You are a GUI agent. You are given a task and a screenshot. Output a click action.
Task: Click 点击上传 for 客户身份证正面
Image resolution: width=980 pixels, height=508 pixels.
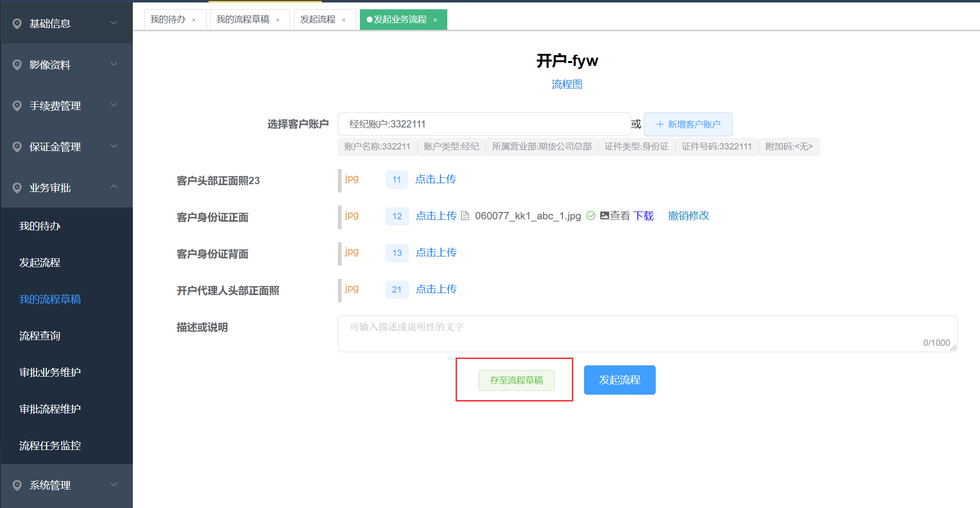tap(436, 216)
